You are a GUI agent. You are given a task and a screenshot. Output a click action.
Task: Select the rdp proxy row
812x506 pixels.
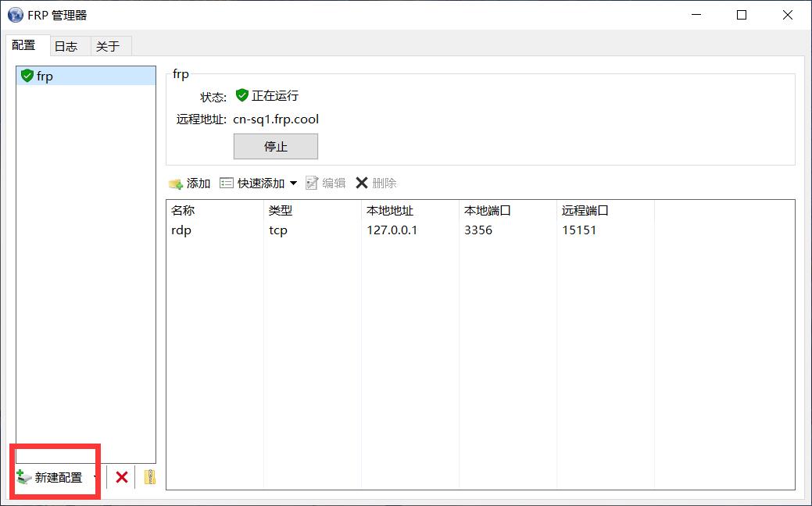[480, 230]
